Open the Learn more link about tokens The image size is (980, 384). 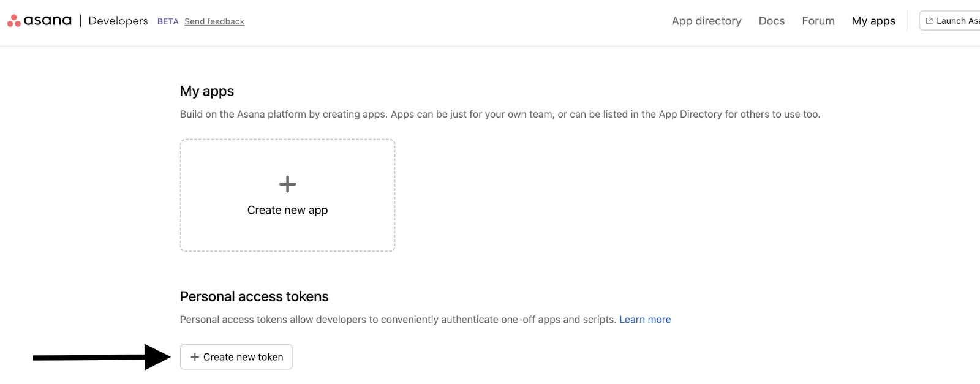coord(645,320)
